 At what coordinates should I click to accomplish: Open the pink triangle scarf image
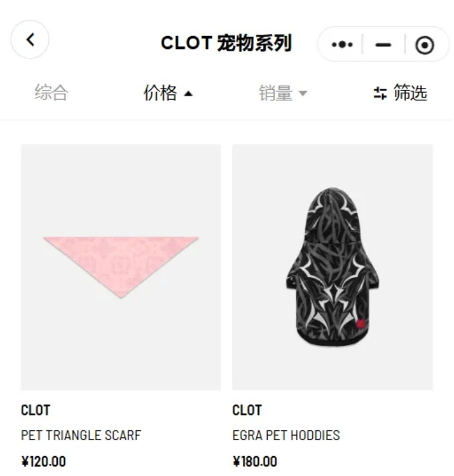[121, 267]
